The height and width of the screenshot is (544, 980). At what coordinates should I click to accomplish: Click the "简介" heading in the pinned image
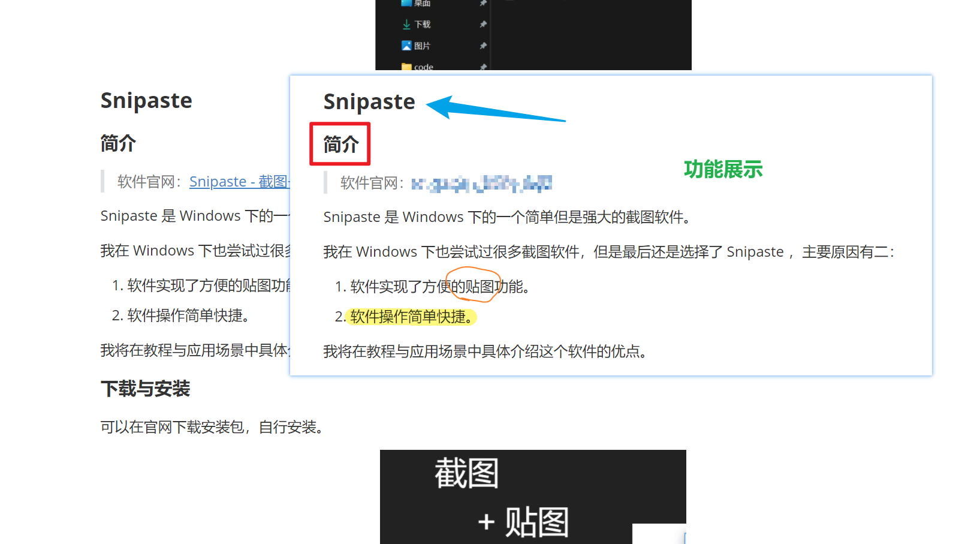point(340,145)
